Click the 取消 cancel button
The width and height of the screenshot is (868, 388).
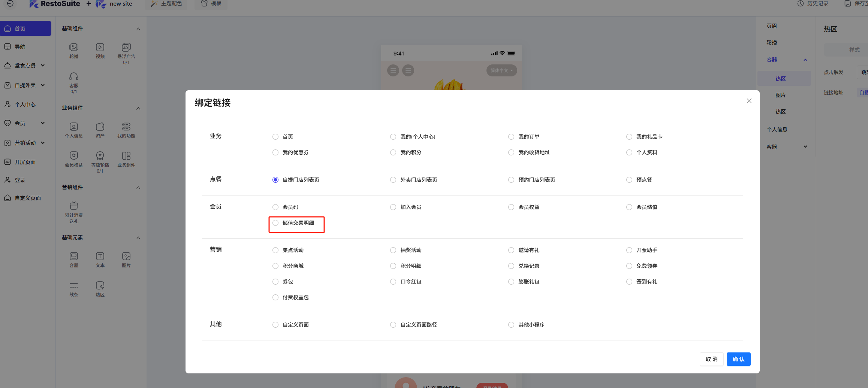click(x=711, y=359)
